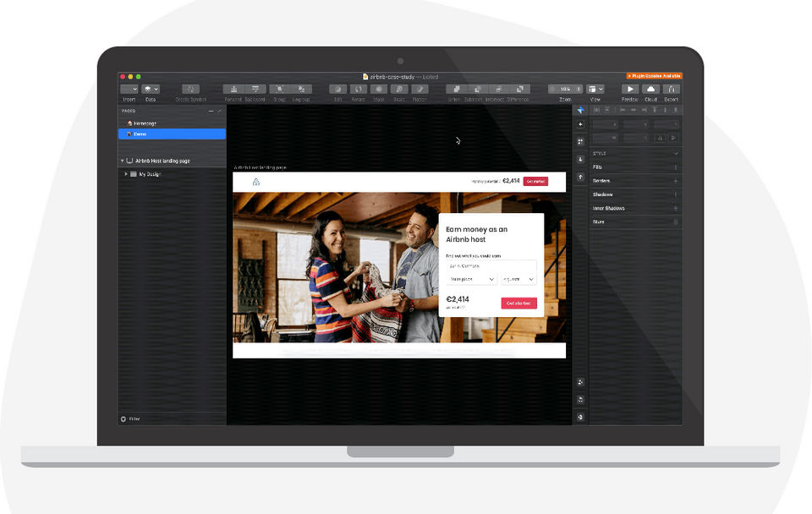The image size is (812, 514).
Task: Click the Get started button in page header
Action: pyautogui.click(x=535, y=181)
